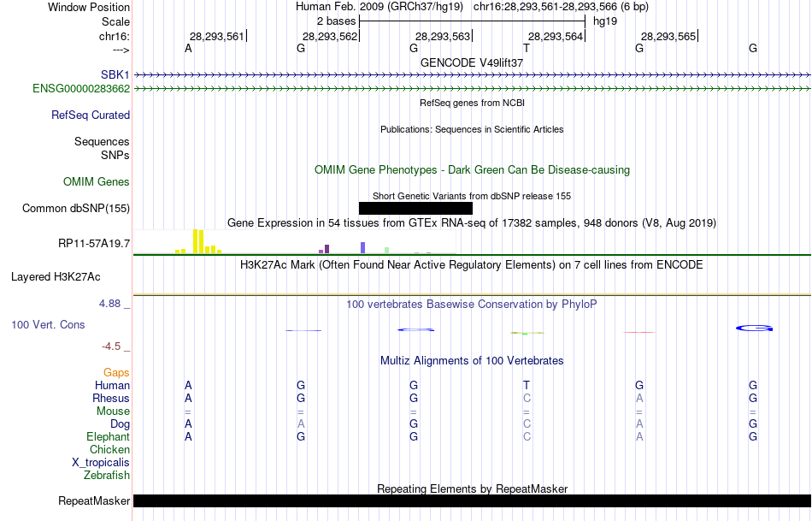812x521 pixels.
Task: Click the Dog species label
Action: (x=120, y=424)
